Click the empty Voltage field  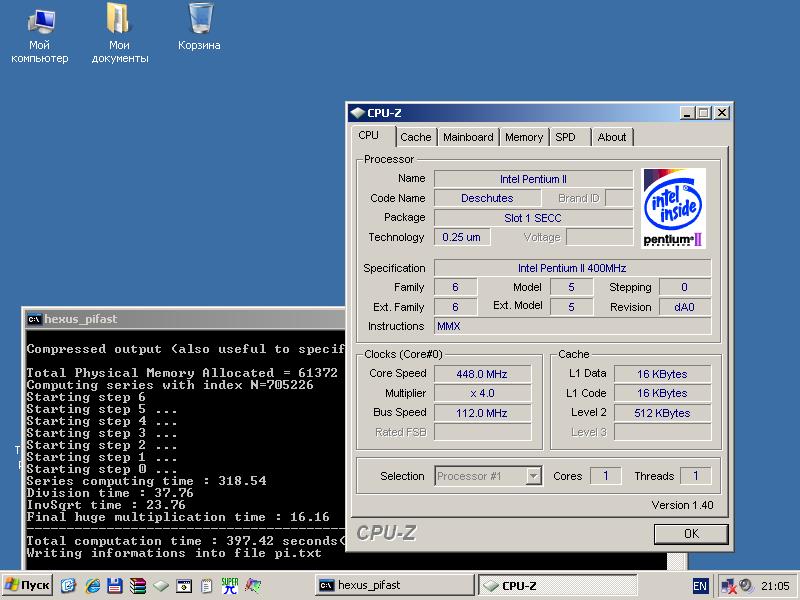[x=599, y=237]
